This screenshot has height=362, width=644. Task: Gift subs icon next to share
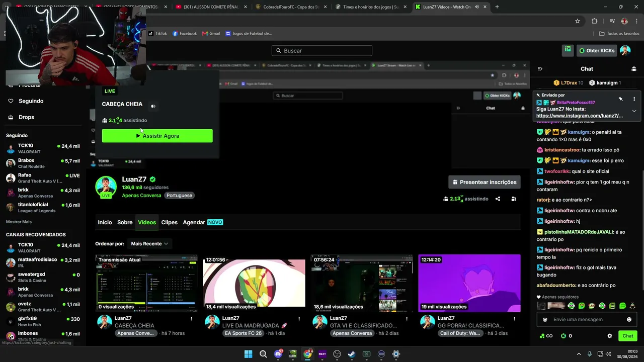pos(514,199)
